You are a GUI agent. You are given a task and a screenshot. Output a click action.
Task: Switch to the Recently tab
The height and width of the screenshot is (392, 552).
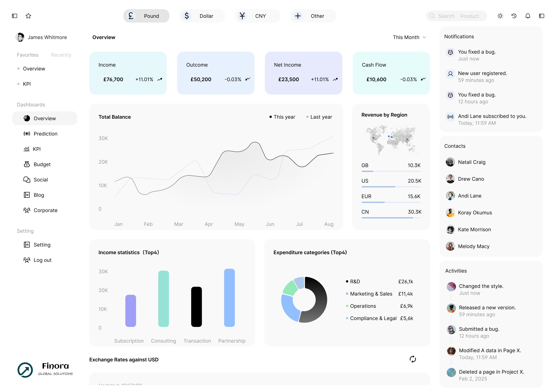61,55
